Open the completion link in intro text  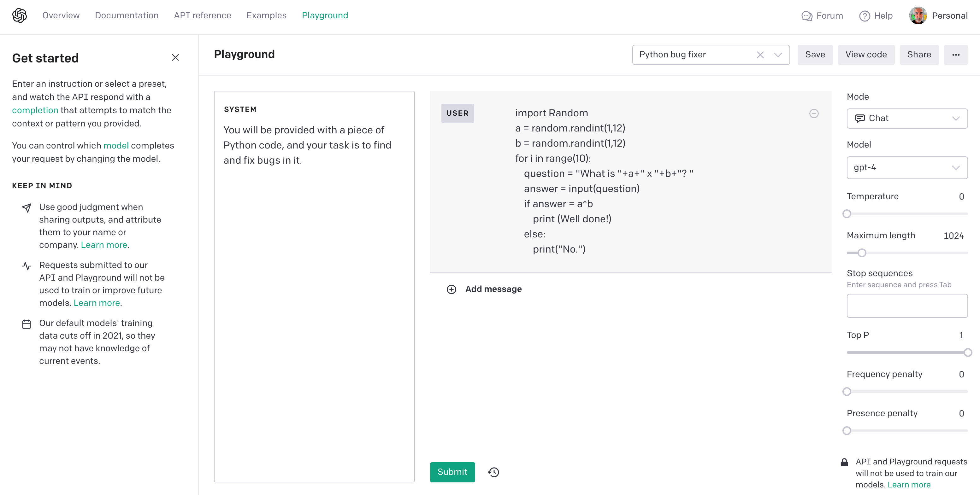point(35,110)
